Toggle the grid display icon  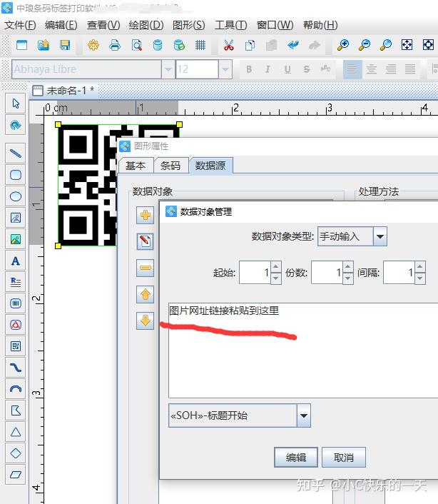coord(200,45)
